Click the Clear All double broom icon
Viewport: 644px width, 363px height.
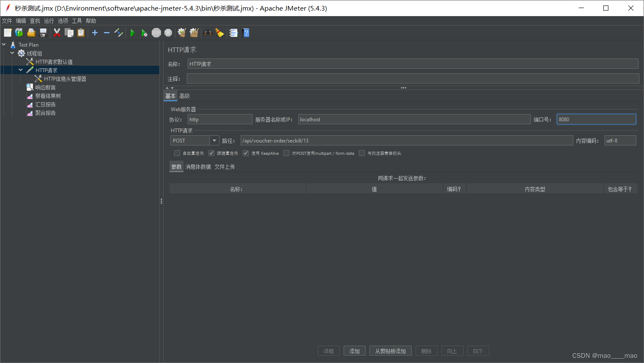[x=194, y=33]
